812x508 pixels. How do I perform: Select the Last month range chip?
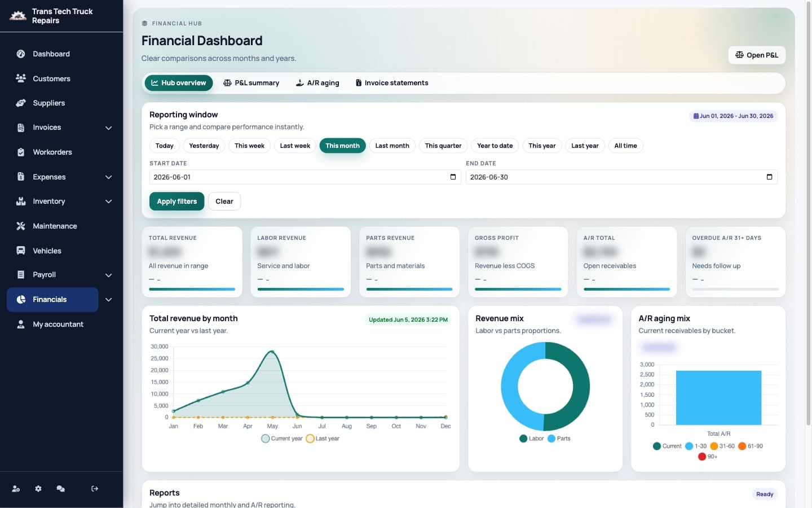pos(392,146)
